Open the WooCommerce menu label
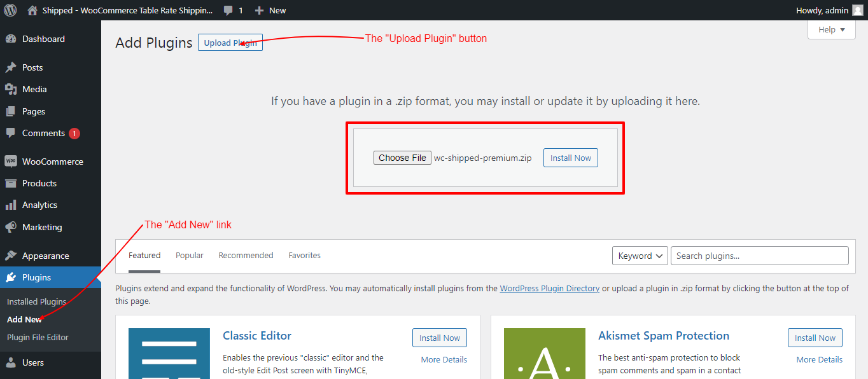This screenshot has width=868, height=379. coord(53,162)
